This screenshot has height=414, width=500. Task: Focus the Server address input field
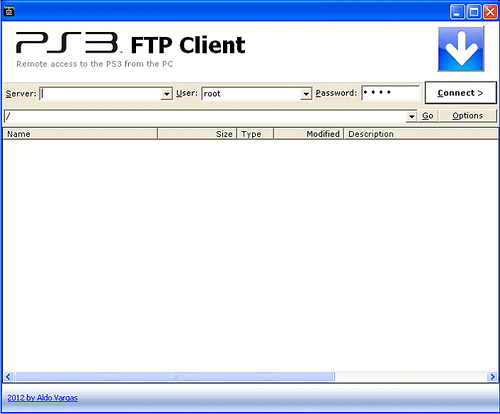pos(100,94)
